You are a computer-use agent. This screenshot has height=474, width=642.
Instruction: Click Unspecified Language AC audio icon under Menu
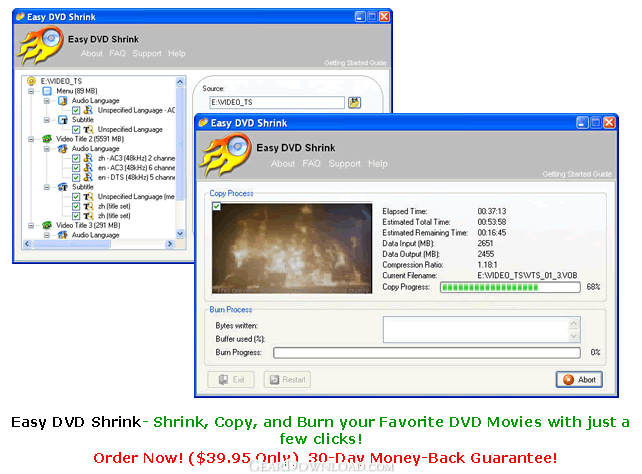click(88, 110)
